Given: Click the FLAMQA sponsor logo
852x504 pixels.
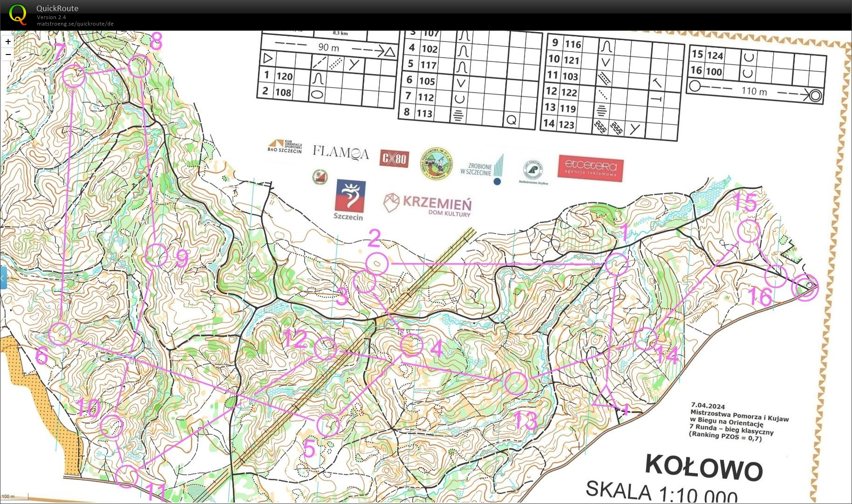Looking at the screenshot, I should point(340,152).
